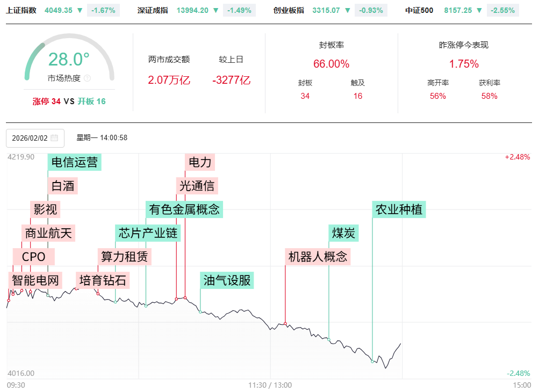Click the 油气设服 label on the chart
539x392 pixels.
227,280
